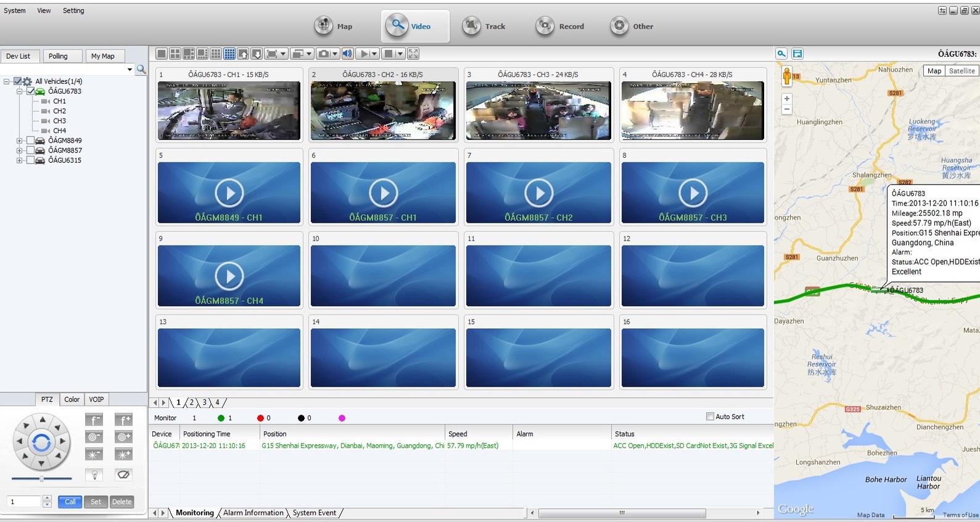Viewport: 980px width, 522px height.
Task: Open the device search dropdown arrow
Action: tap(130, 70)
